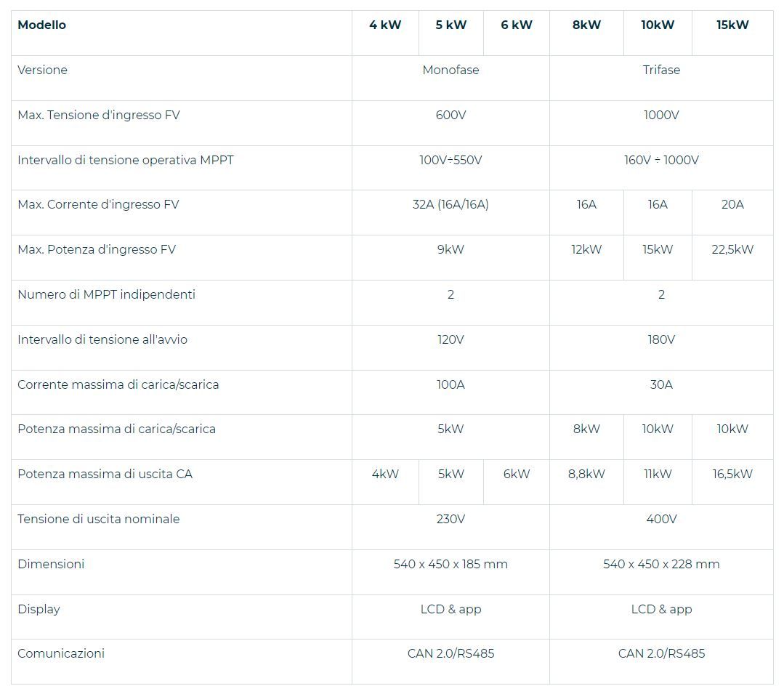784x694 pixels.
Task: Click the '540 x 450 x 228 mm' dimensions cell
Action: [661, 565]
